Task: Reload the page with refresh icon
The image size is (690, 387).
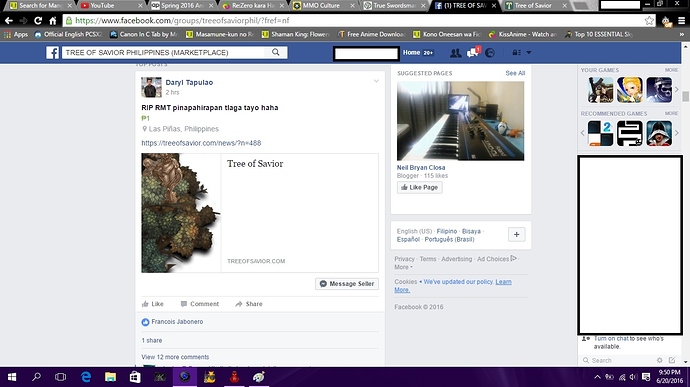Action: tap(38, 20)
